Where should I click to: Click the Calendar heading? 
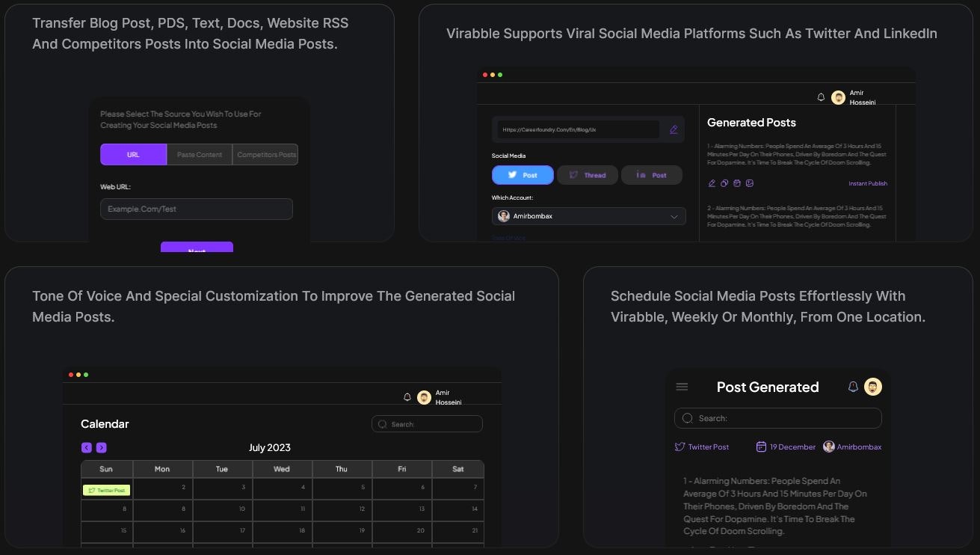[105, 424]
